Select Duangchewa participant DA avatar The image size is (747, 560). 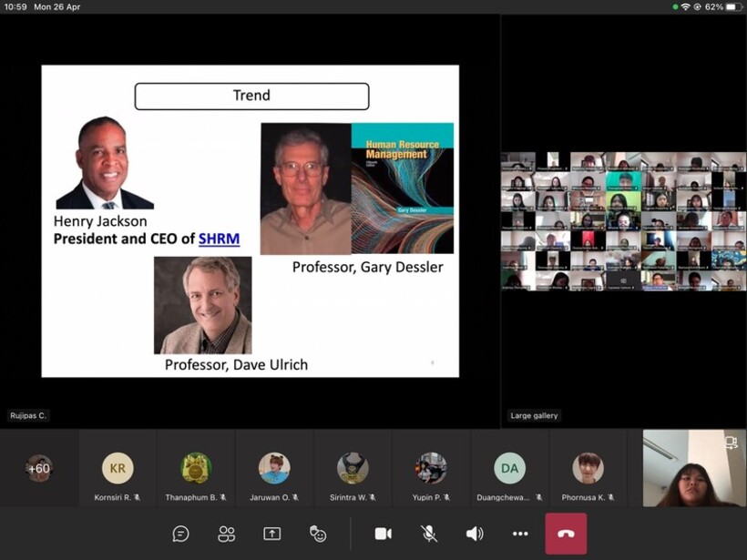click(509, 468)
